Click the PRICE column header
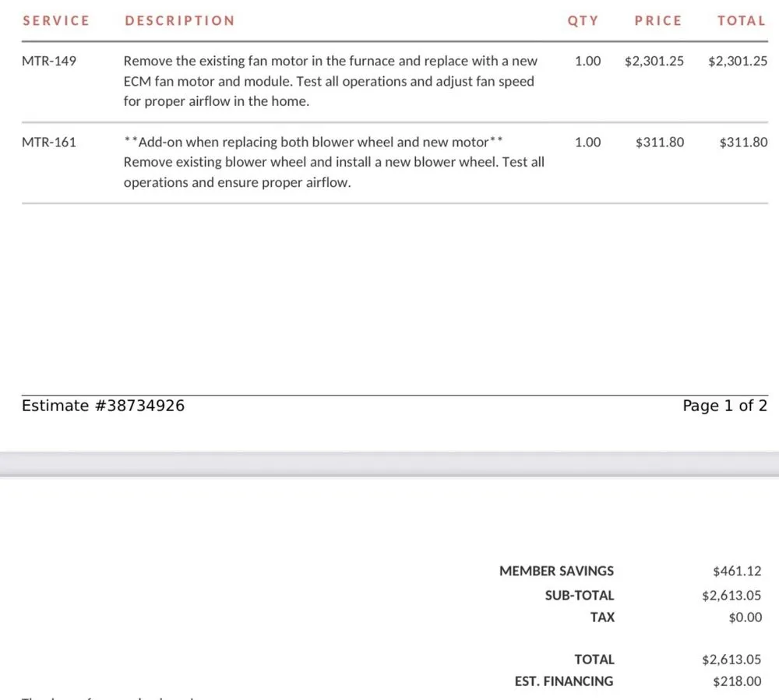Viewport: 779px width, 700px height. click(658, 21)
